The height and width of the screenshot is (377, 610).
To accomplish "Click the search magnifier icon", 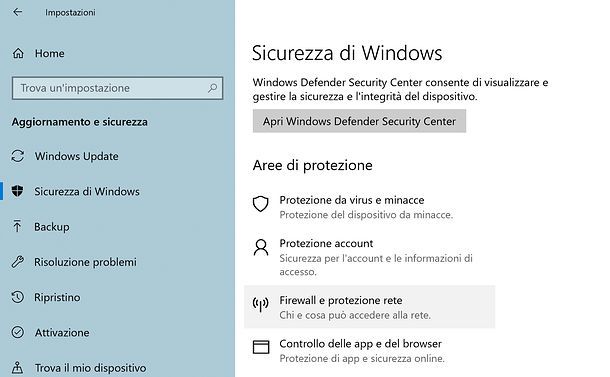I will tap(212, 88).
